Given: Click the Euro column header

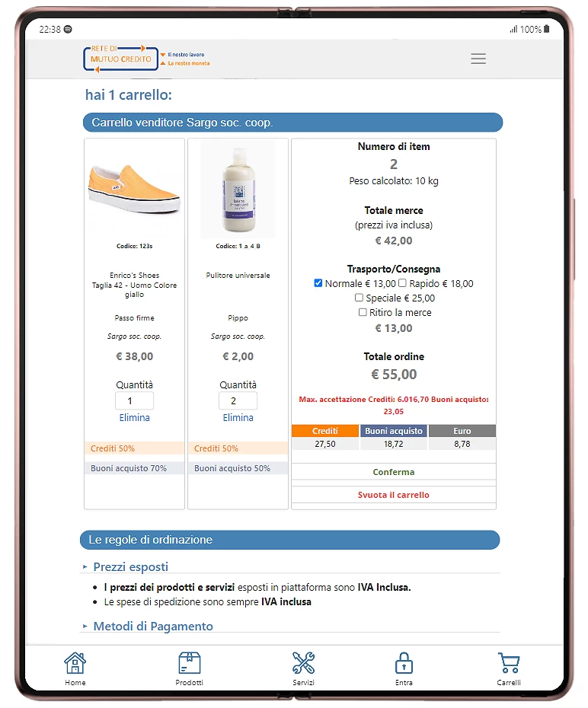Looking at the screenshot, I should coord(462,431).
